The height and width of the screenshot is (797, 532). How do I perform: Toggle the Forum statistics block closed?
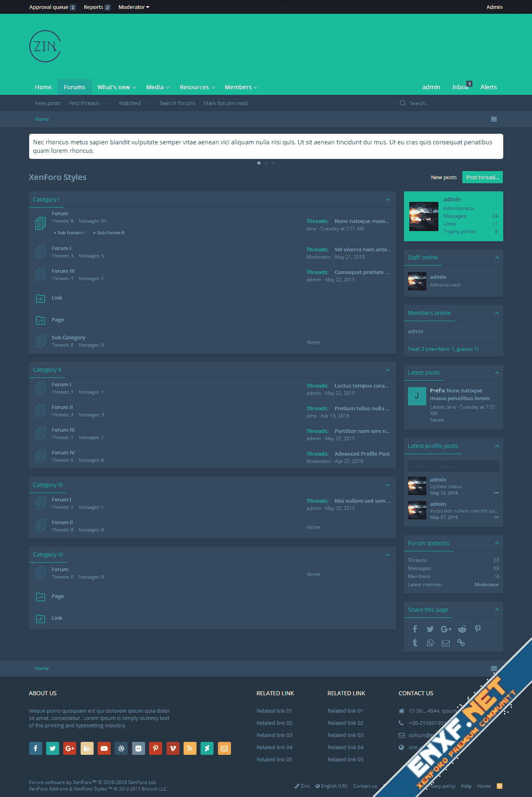497,543
